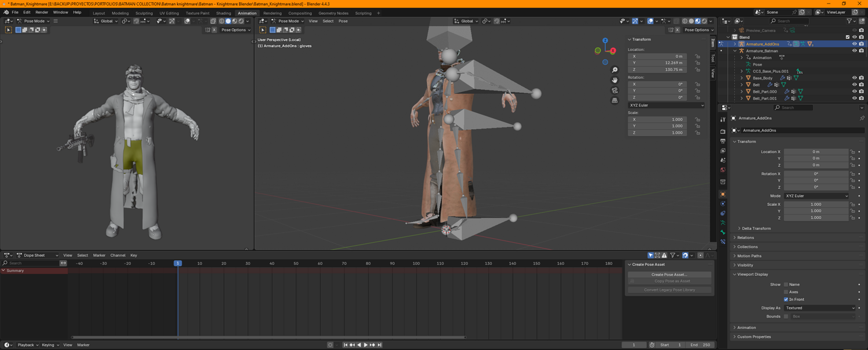
Task: Click the blue Z axis on navigation gizmo
Action: click(x=605, y=41)
